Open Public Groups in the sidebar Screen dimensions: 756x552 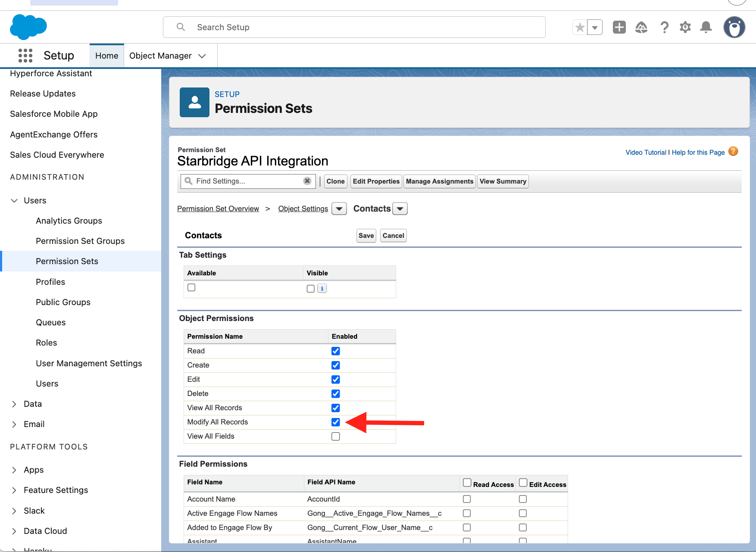(x=63, y=302)
